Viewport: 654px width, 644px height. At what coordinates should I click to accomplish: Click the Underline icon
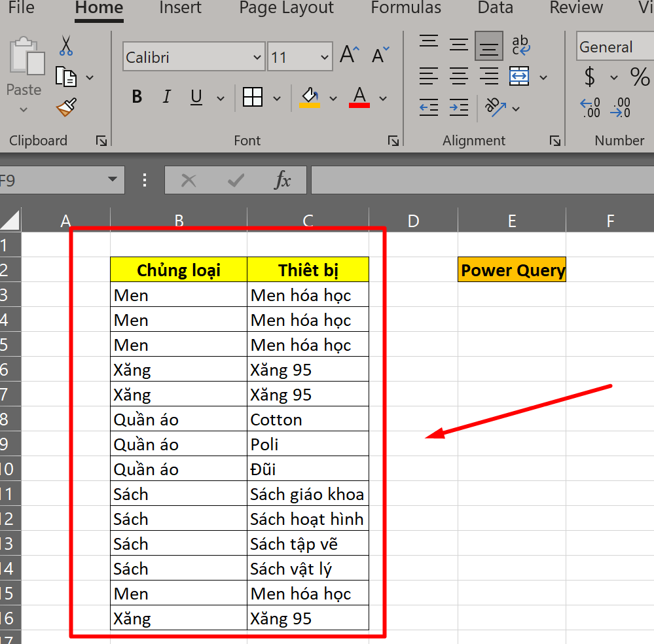[x=196, y=97]
